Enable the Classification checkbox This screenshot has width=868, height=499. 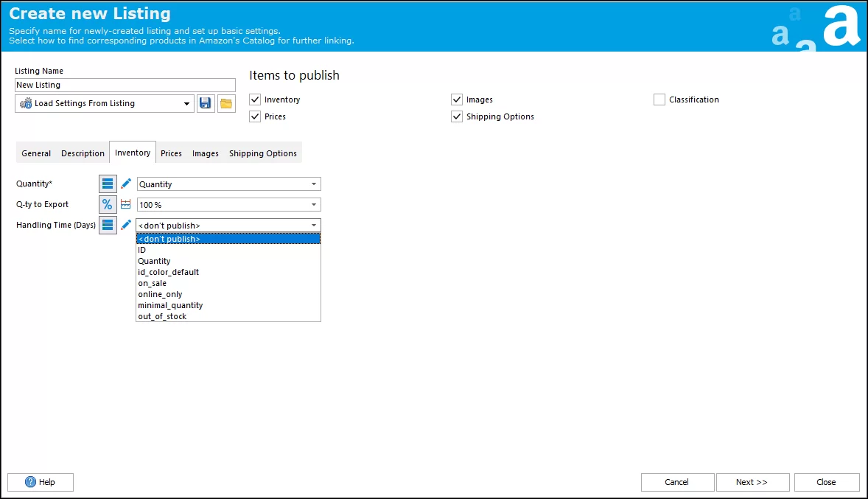pos(659,100)
